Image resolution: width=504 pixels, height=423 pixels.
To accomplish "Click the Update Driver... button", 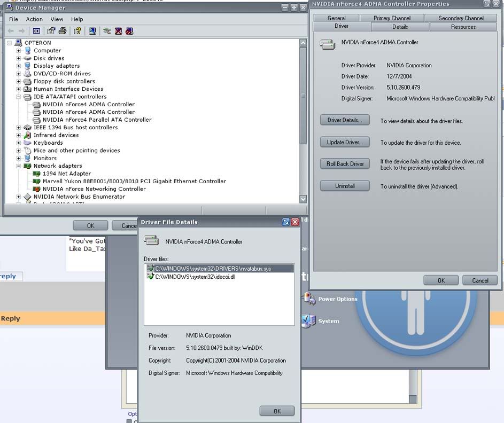I will (x=345, y=142).
